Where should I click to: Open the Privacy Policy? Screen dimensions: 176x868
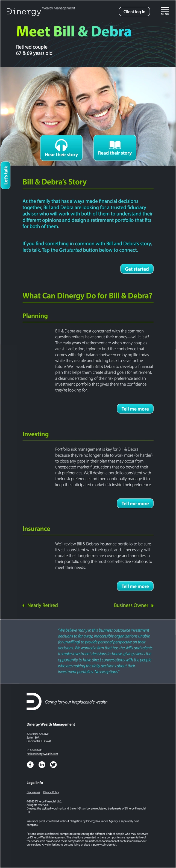tap(51, 792)
